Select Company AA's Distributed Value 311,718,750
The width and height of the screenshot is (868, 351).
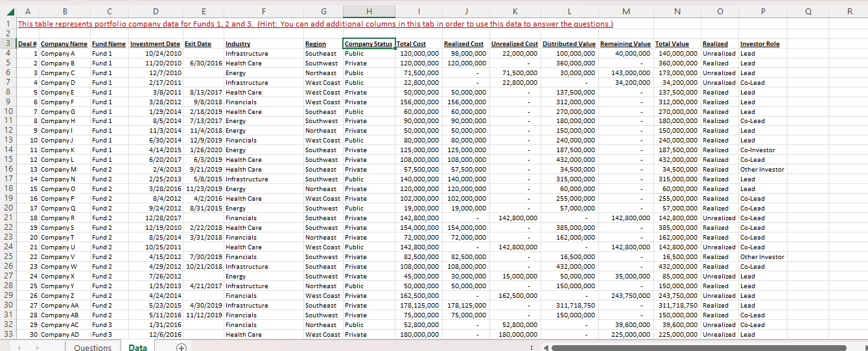pyautogui.click(x=569, y=305)
